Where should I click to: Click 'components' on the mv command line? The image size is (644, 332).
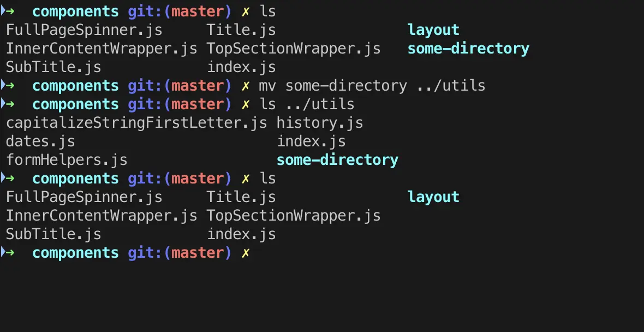point(75,86)
